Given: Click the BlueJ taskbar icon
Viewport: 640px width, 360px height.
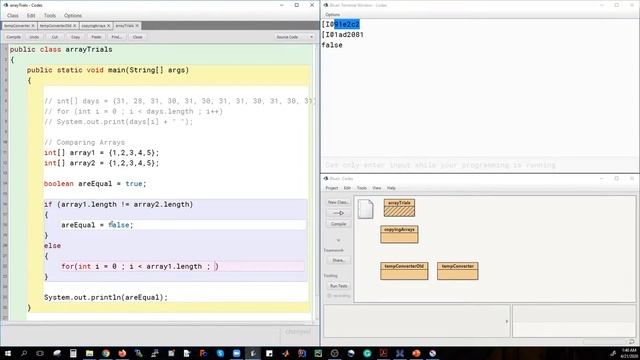Looking at the screenshot, I should click(253, 353).
